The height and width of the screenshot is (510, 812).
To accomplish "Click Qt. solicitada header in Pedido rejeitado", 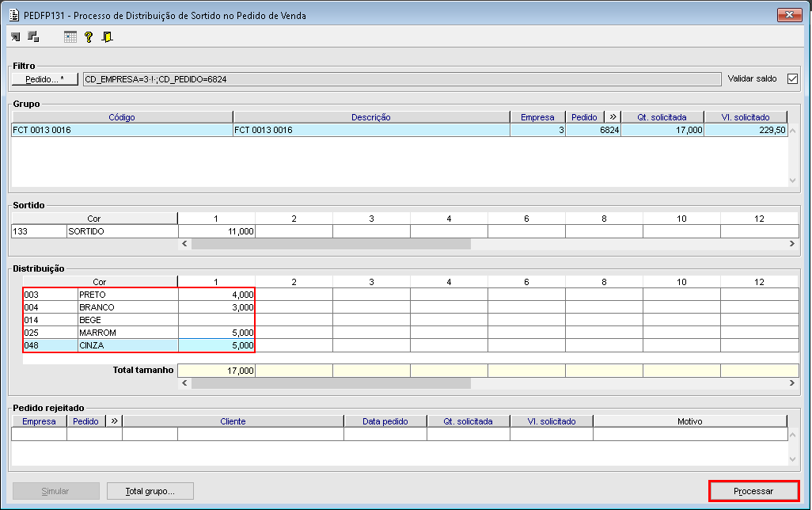I will click(x=469, y=421).
